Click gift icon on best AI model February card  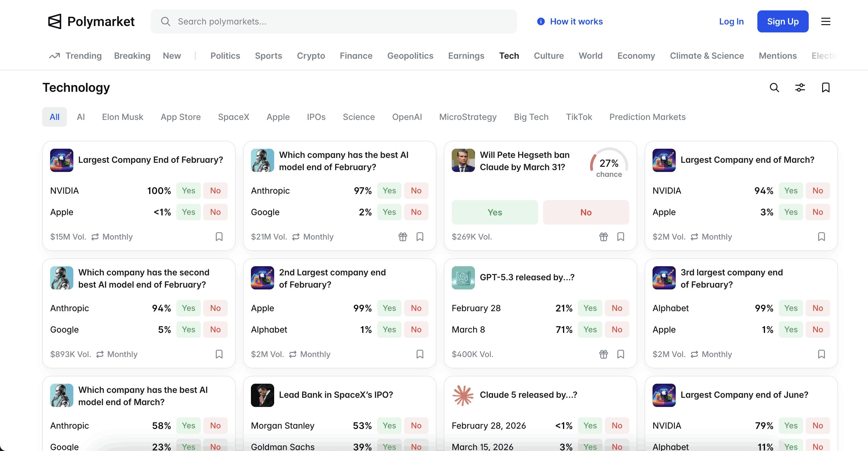(x=403, y=237)
